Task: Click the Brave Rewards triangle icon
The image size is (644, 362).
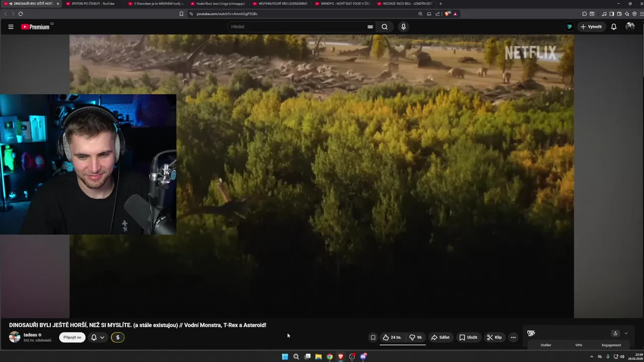Action: point(455,14)
